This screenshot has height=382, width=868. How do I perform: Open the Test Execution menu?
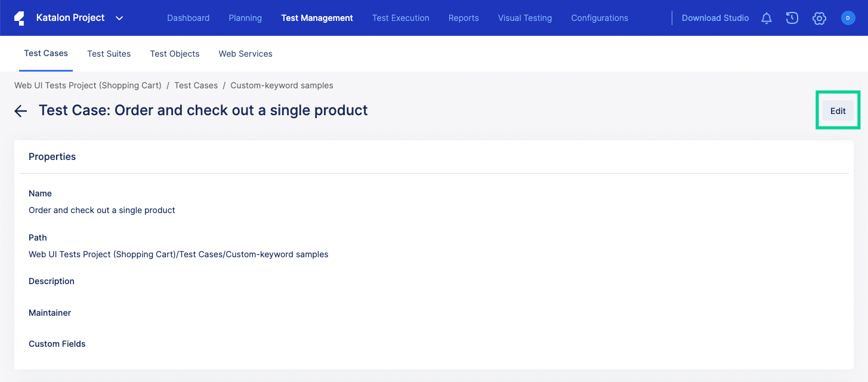[x=400, y=18]
